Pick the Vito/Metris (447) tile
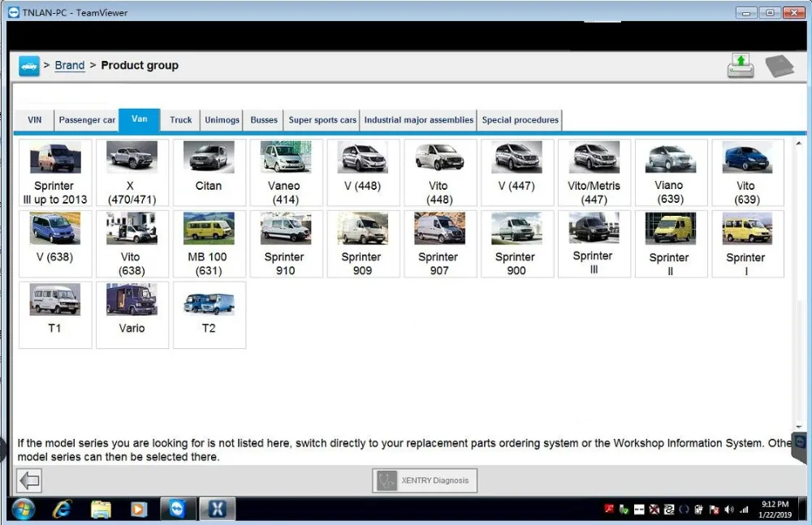 point(594,172)
